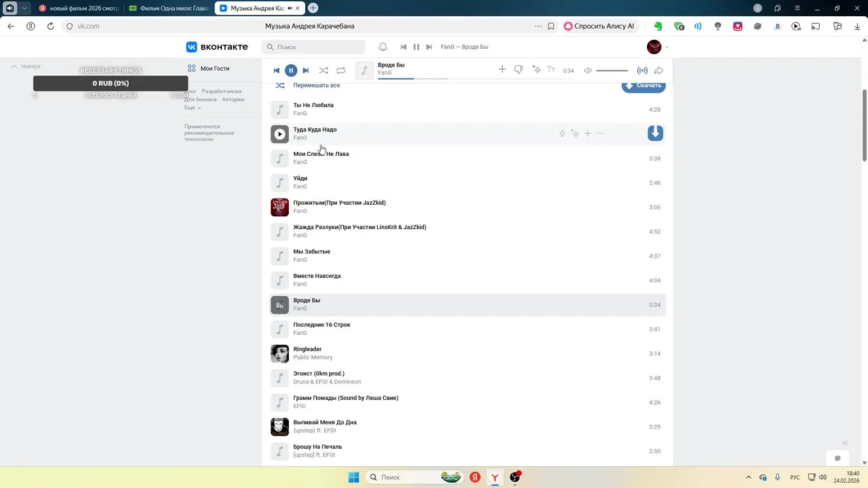Click lightning icon on Туда Куда Надо row
Screen dimensions: 868x488
(x=562, y=134)
